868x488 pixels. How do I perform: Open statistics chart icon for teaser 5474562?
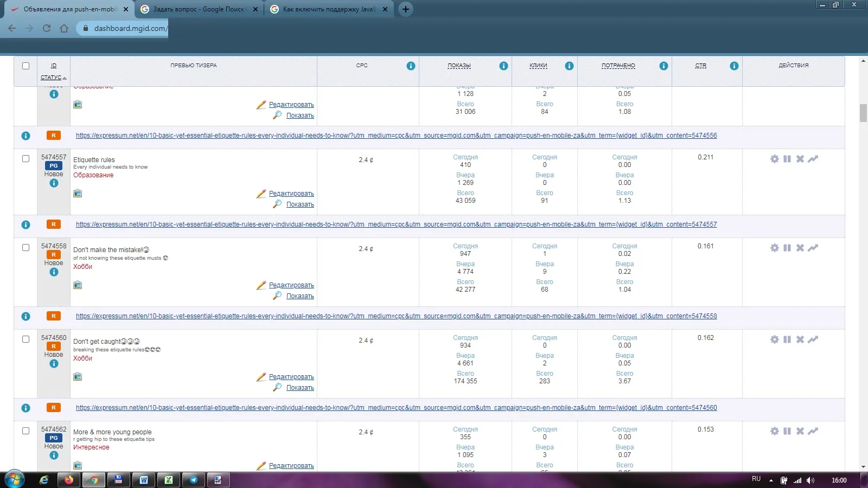coord(813,431)
